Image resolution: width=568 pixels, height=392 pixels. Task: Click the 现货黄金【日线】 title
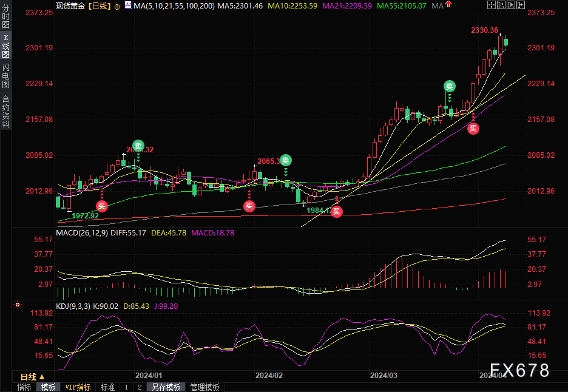[x=84, y=6]
